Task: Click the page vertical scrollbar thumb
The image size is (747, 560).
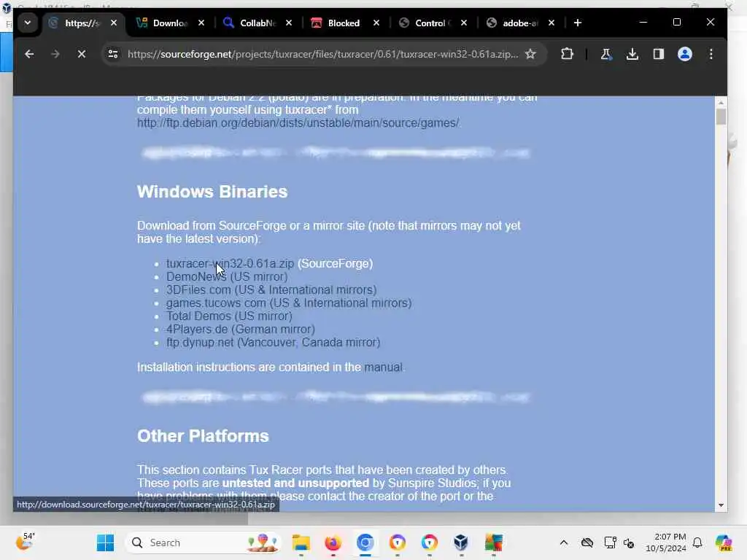Action: pos(721,117)
